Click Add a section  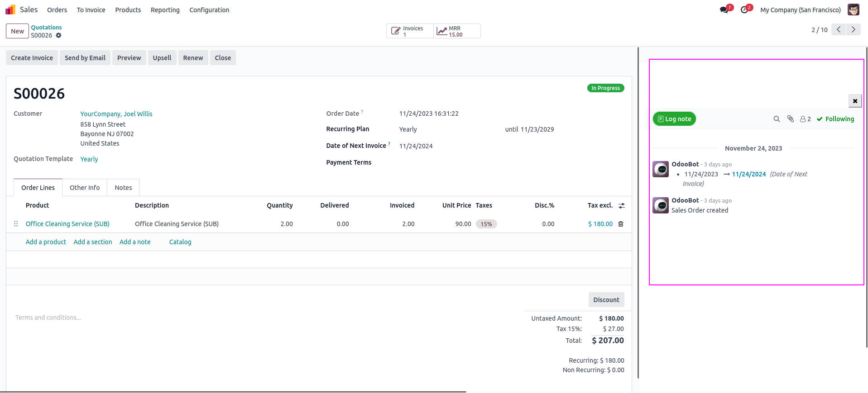pyautogui.click(x=93, y=242)
